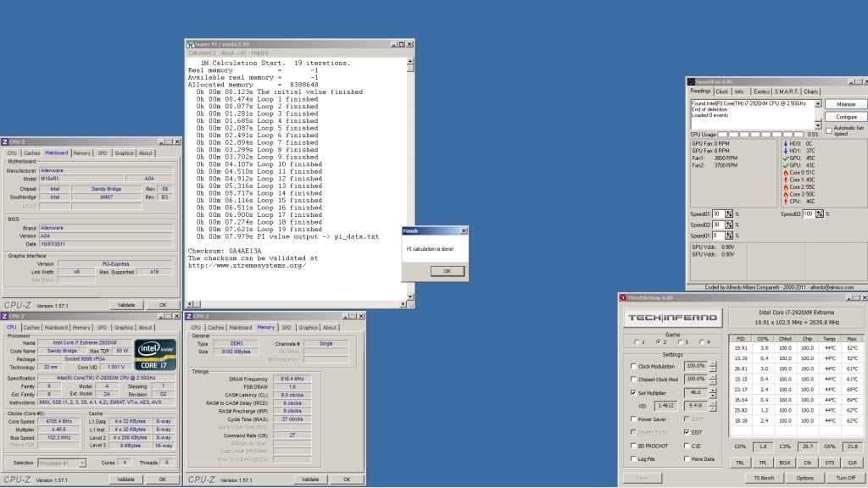Viewport: 868px width, 488px height.
Task: Click the Configure button in SpeedFan
Action: pyautogui.click(x=847, y=117)
